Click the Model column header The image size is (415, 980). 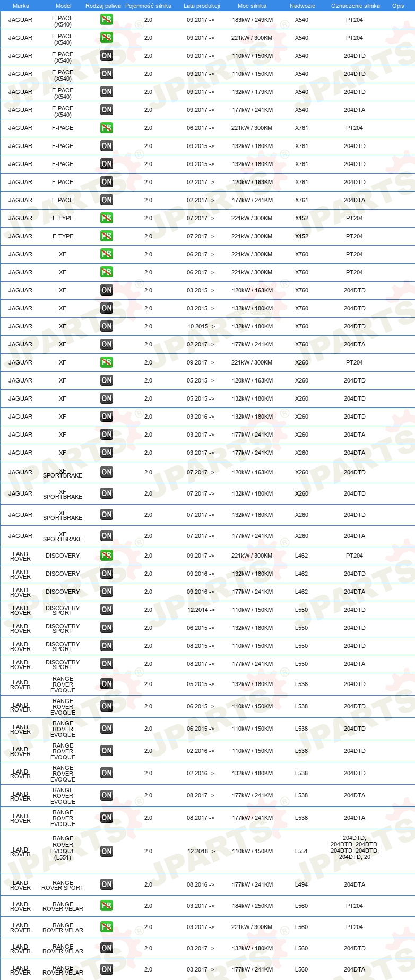pyautogui.click(x=64, y=6)
